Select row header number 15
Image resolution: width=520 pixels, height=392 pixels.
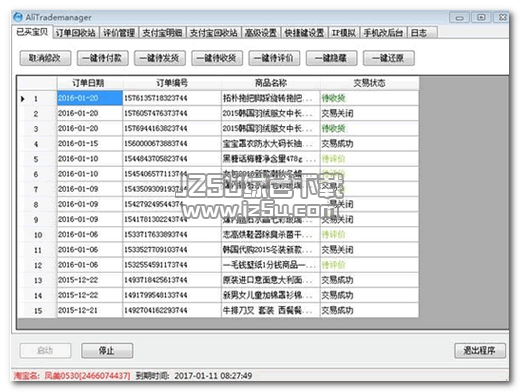(38, 310)
